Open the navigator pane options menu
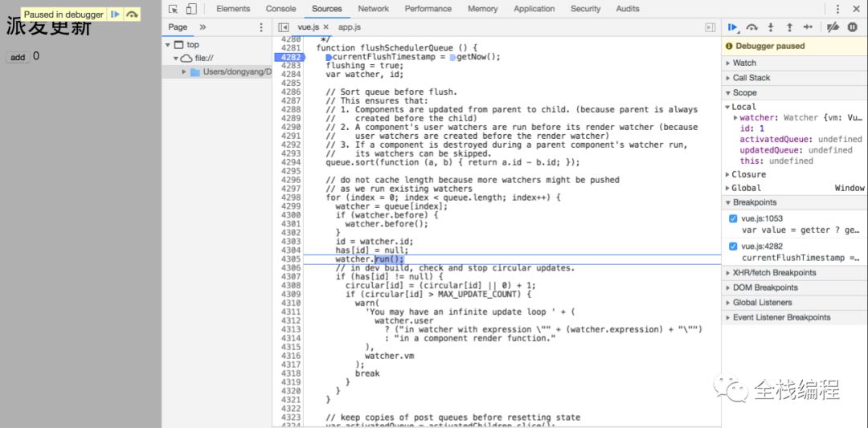This screenshot has width=868, height=428. click(261, 27)
